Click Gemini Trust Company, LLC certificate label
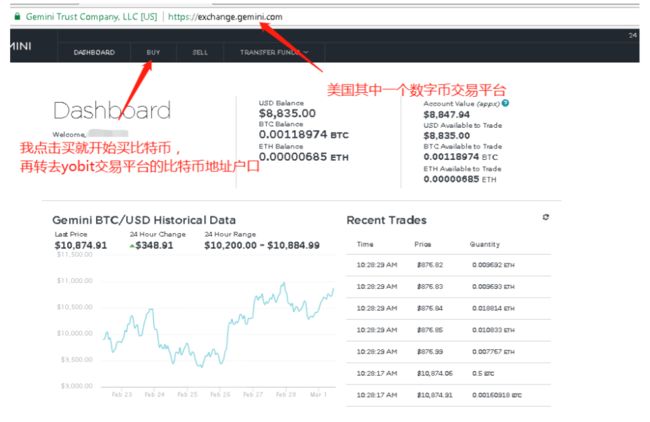Image resolution: width=650 pixels, height=422 pixels. [92, 17]
